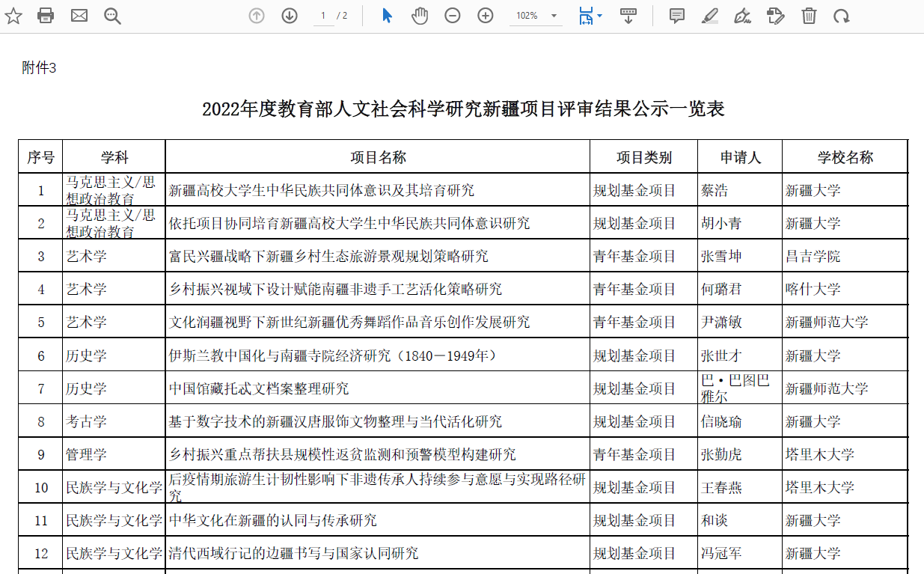This screenshot has height=574, width=924.
Task: Go to next page arrow
Action: (290, 16)
